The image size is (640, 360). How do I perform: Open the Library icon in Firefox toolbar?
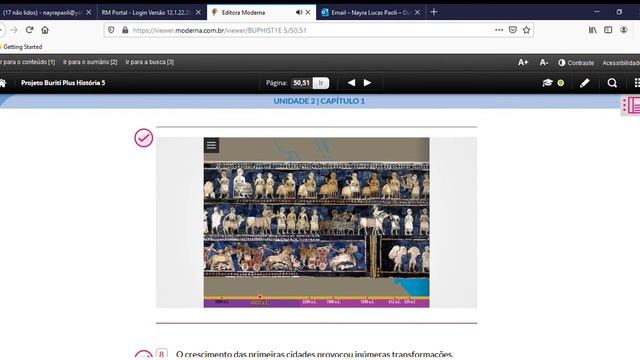tap(593, 30)
